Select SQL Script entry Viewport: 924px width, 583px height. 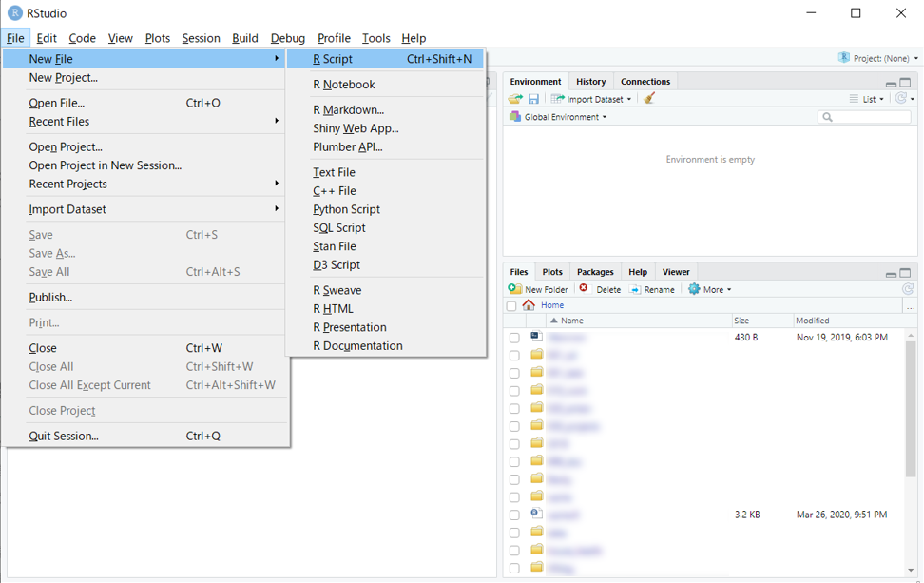pos(385,227)
